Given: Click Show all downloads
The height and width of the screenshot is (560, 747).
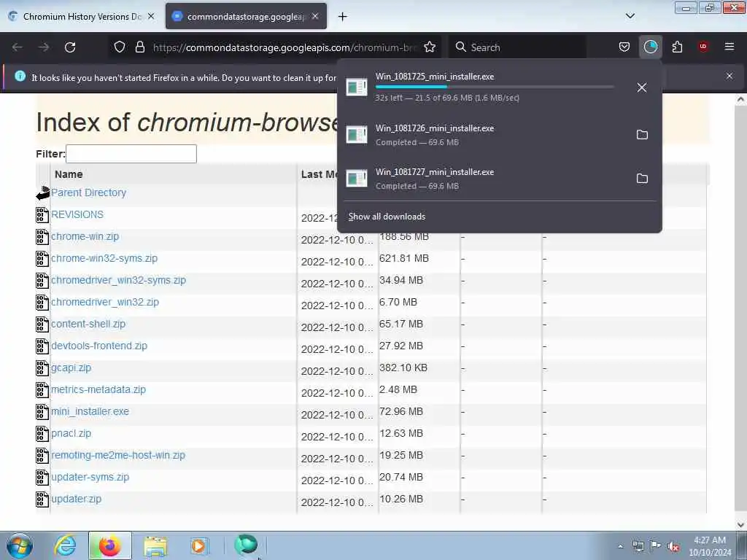Looking at the screenshot, I should tap(387, 217).
